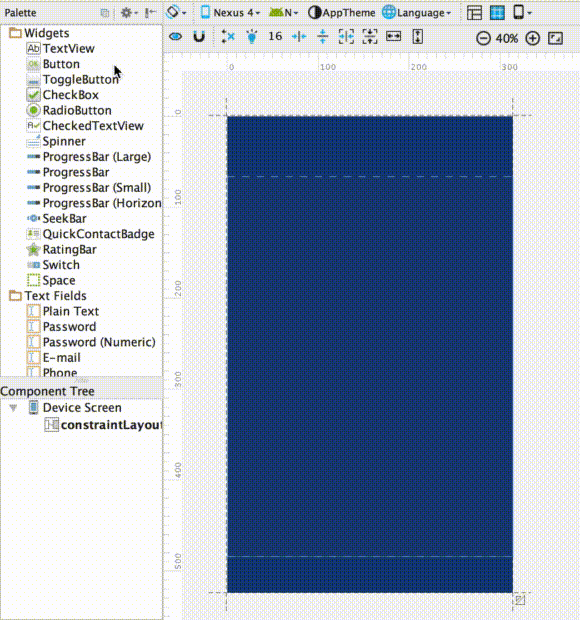Viewport: 580px width, 620px height.
Task: Zoom out with minus icon
Action: 483,38
